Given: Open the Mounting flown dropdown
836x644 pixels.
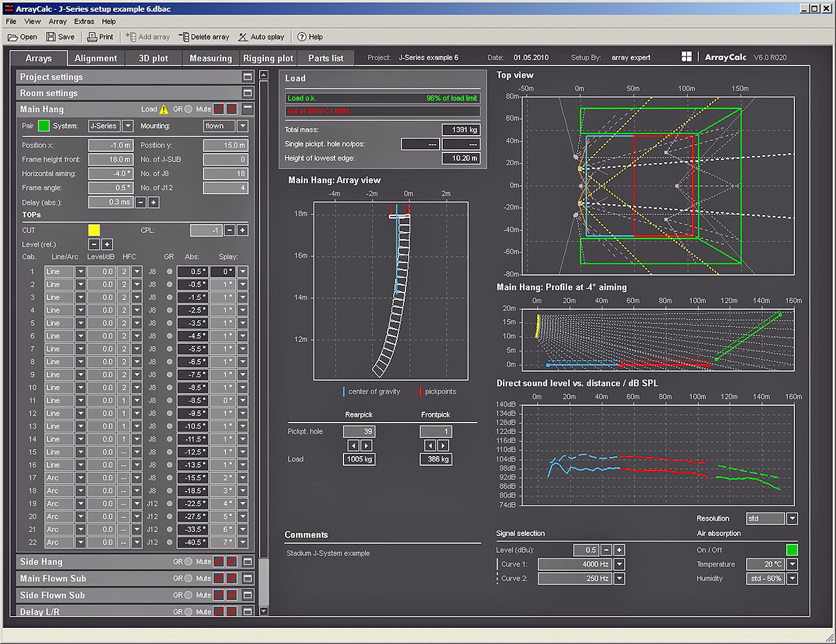Looking at the screenshot, I should (x=242, y=126).
